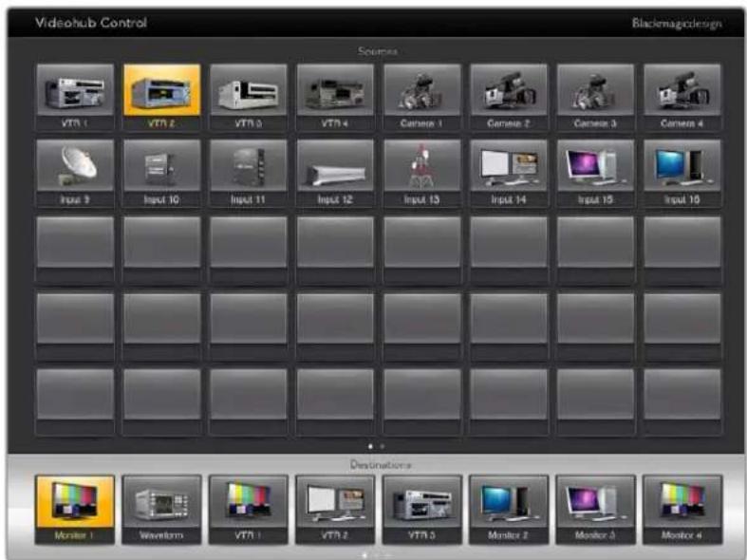
Task: Select the Monitor 3 destination
Action: click(x=595, y=510)
